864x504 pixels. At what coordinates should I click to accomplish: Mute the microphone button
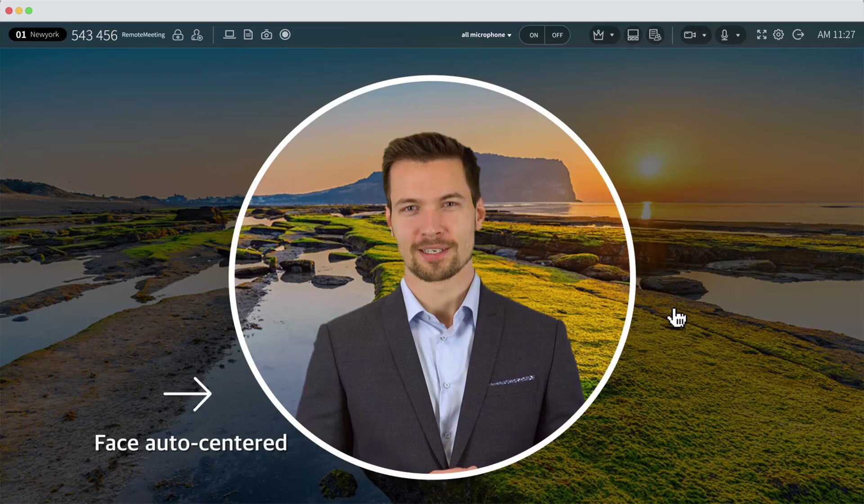pyautogui.click(x=724, y=35)
